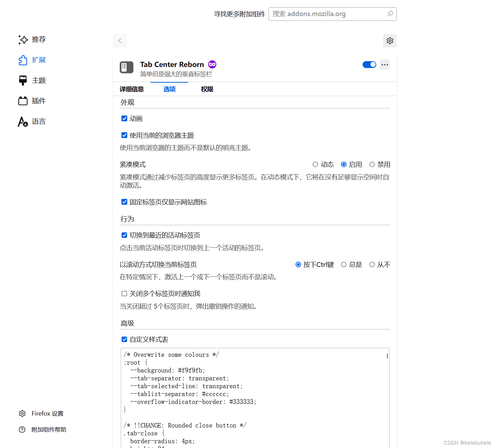Click the Tab Center Reborn extension icon
This screenshot has width=496, height=448.
coord(127,67)
